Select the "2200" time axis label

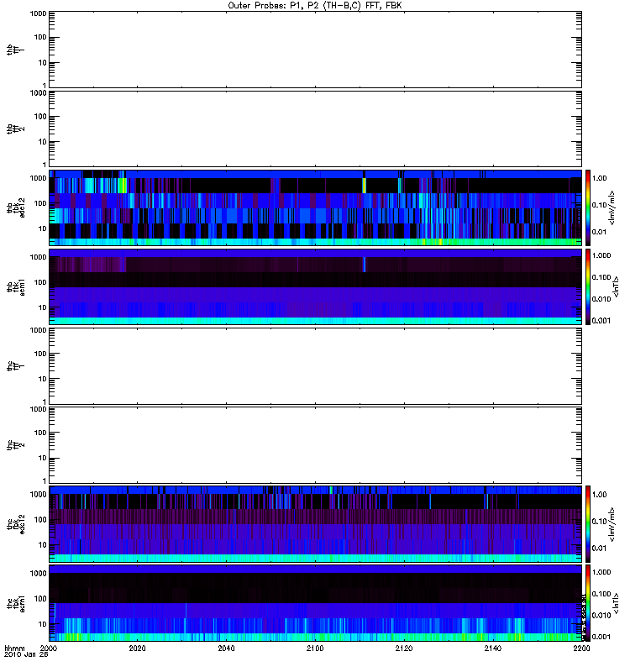tap(581, 648)
